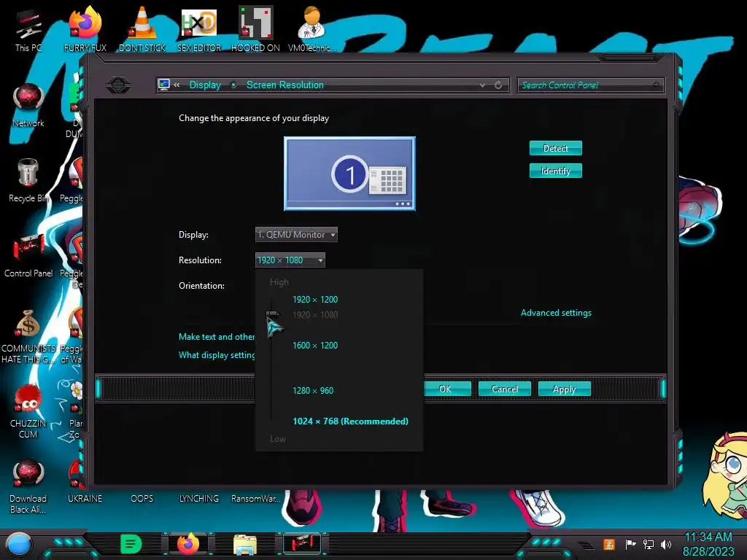Click the Identify button

click(555, 171)
